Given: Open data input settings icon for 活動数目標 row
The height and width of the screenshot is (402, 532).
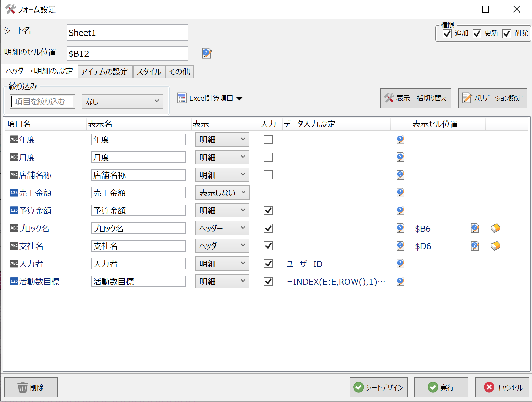Looking at the screenshot, I should [x=401, y=281].
